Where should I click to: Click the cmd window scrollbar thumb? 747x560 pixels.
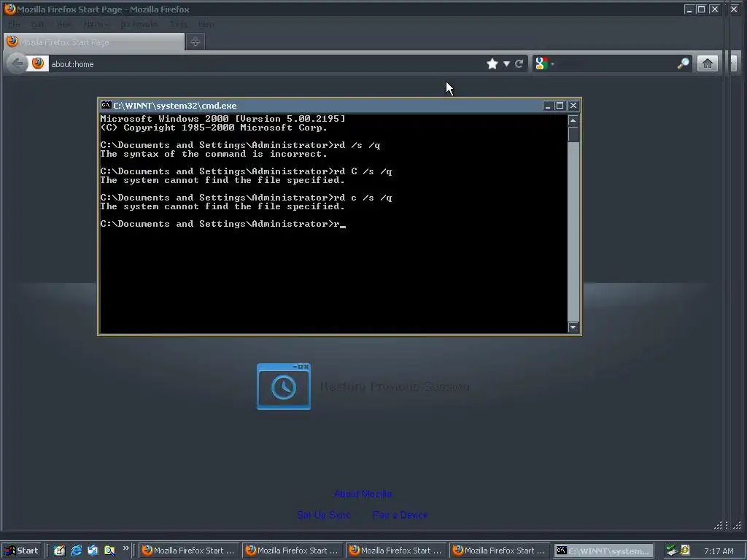click(x=573, y=134)
